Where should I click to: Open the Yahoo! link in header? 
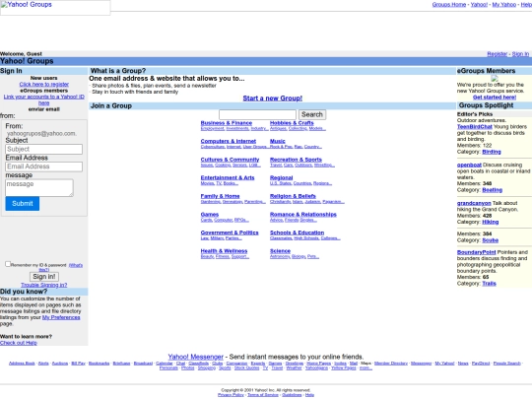click(479, 4)
